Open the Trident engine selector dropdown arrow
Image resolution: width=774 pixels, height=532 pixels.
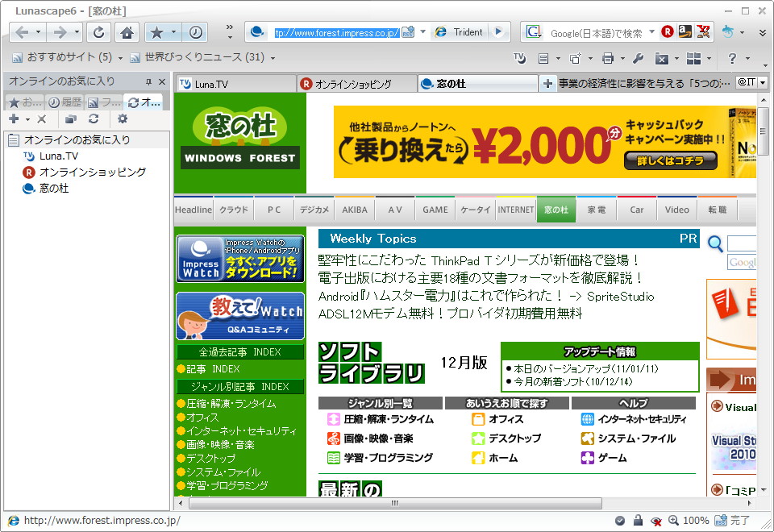pyautogui.click(x=497, y=32)
